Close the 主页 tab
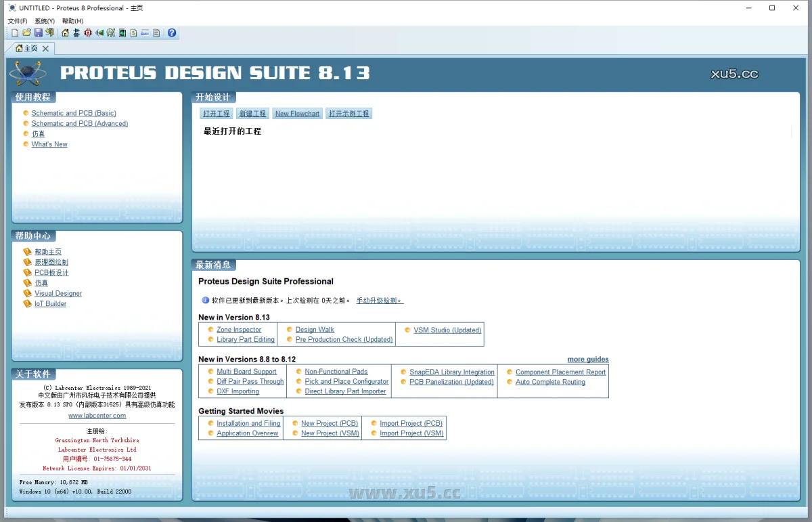812x522 pixels. point(46,49)
